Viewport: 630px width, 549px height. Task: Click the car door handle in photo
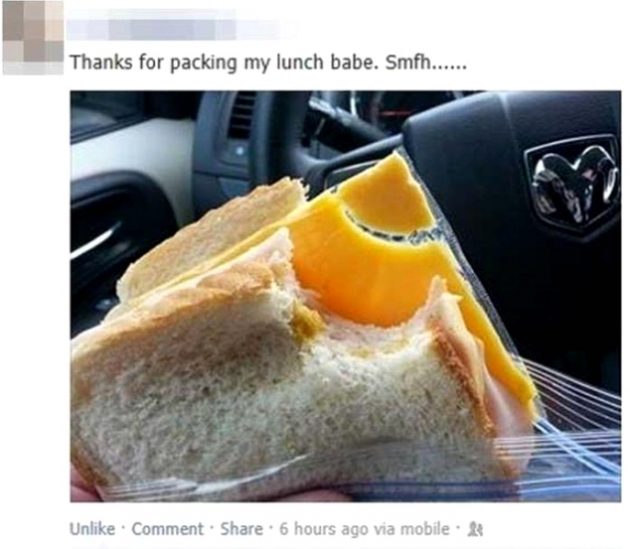click(96, 241)
